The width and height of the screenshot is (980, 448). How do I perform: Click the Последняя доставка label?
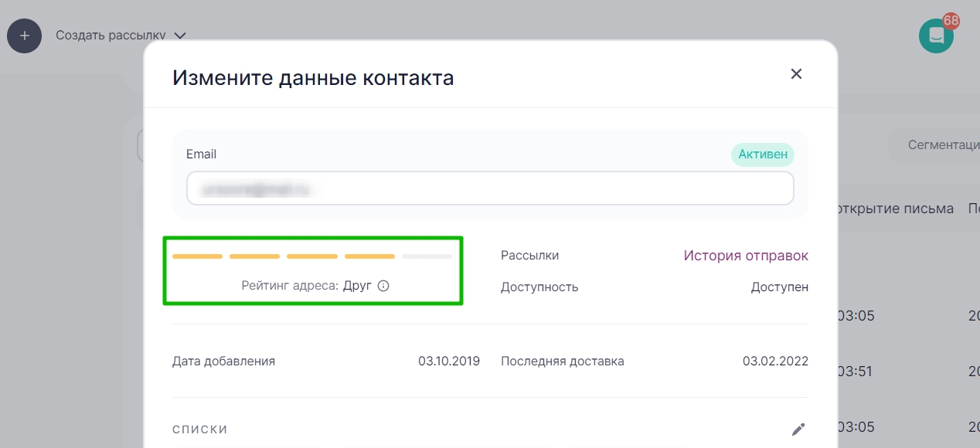(563, 361)
